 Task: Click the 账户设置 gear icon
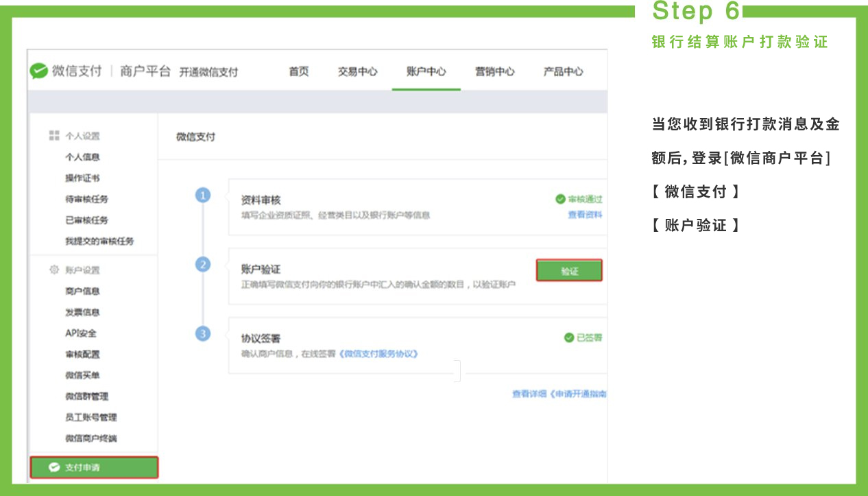point(54,270)
